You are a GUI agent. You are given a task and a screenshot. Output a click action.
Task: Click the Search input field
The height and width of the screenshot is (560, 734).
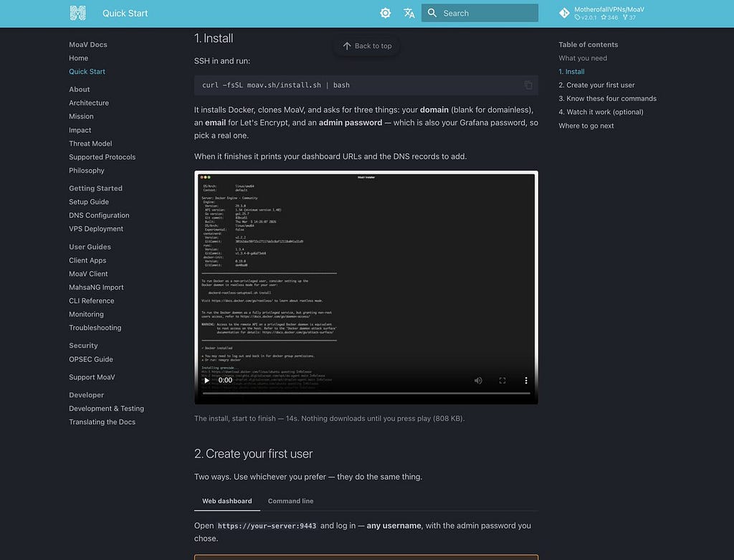(x=480, y=13)
